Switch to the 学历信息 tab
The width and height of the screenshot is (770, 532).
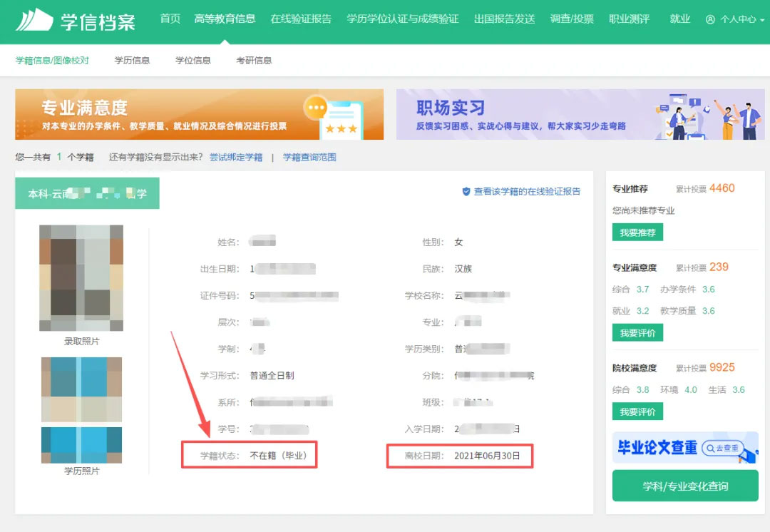(x=132, y=61)
